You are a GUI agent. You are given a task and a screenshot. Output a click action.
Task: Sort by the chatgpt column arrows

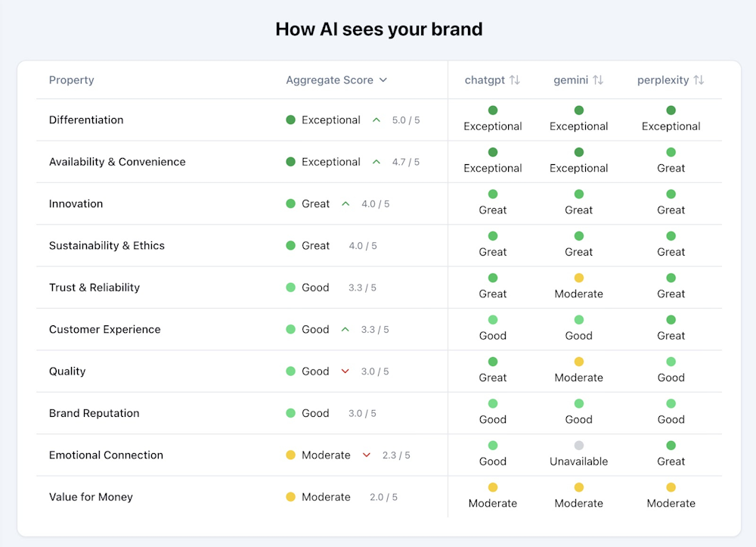point(515,80)
